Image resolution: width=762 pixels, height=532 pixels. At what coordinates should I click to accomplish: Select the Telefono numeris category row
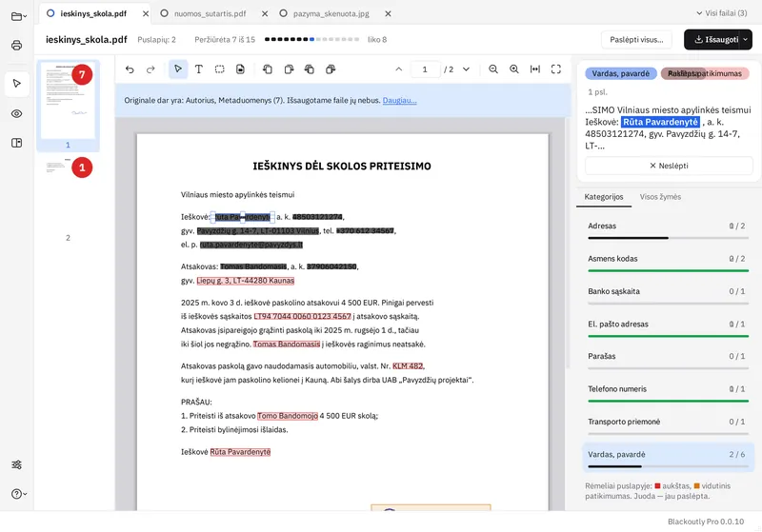[x=669, y=392]
